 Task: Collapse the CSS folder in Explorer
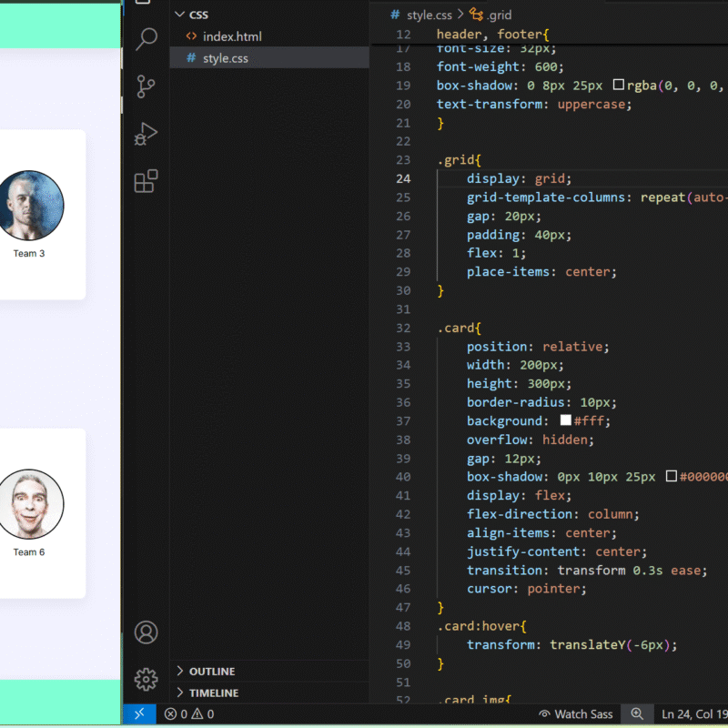pos(197,15)
